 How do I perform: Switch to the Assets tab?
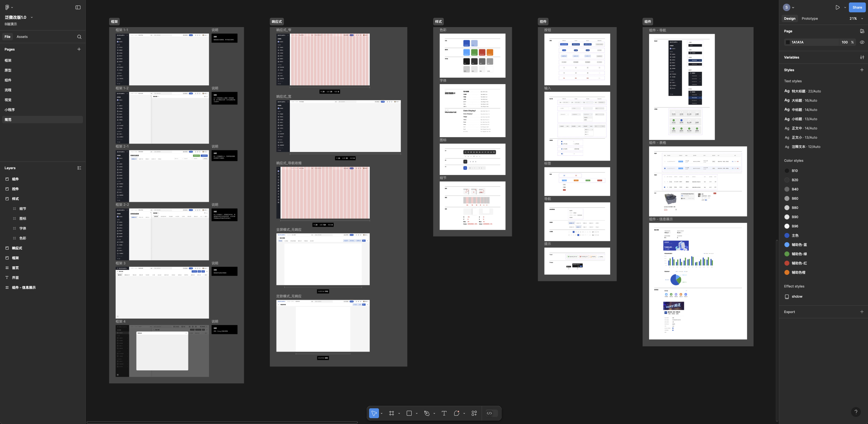coord(22,37)
